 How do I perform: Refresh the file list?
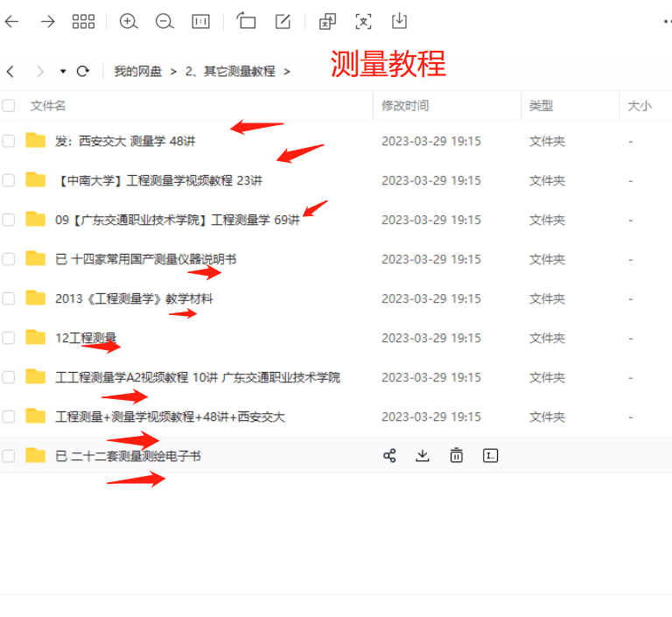click(x=83, y=71)
